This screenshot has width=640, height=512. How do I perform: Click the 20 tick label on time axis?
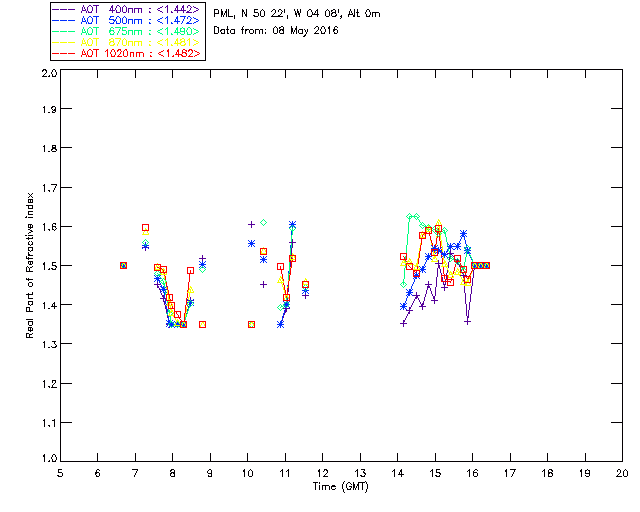[x=622, y=473]
